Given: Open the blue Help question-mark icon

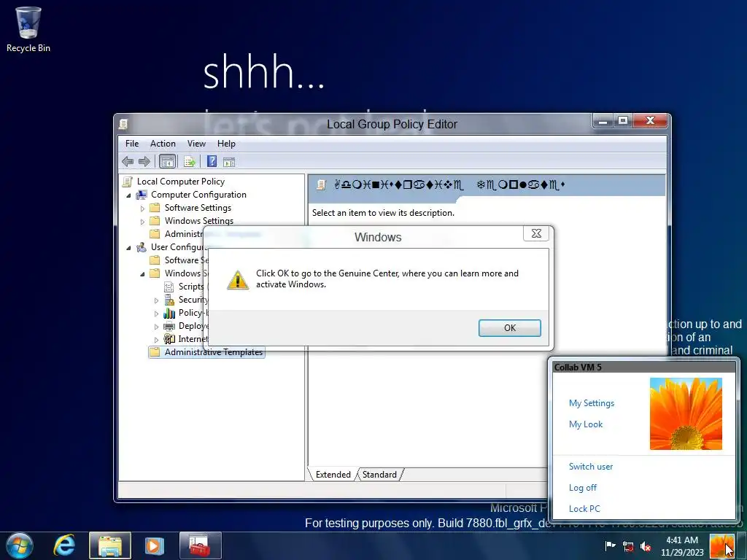Looking at the screenshot, I should click(x=212, y=161).
